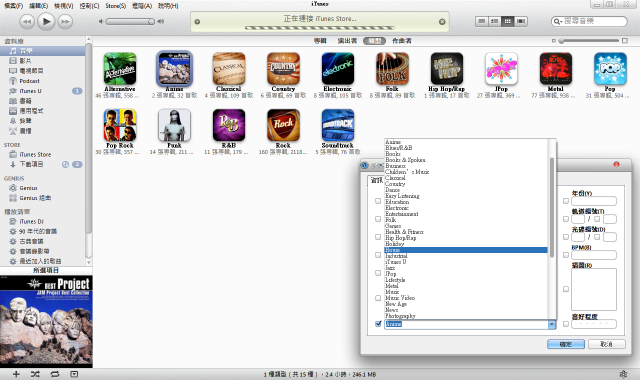Open the JPop genre tile
The width and height of the screenshot is (640, 380).
[x=501, y=69]
